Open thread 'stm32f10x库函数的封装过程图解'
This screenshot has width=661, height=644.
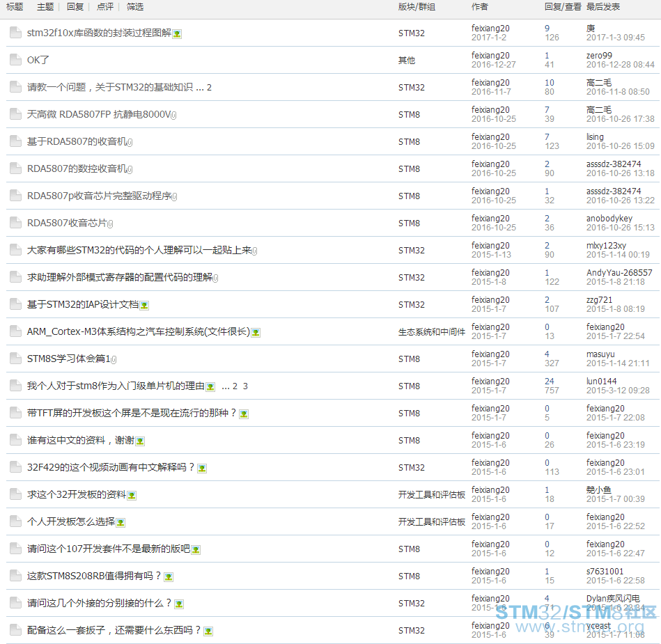(x=99, y=33)
